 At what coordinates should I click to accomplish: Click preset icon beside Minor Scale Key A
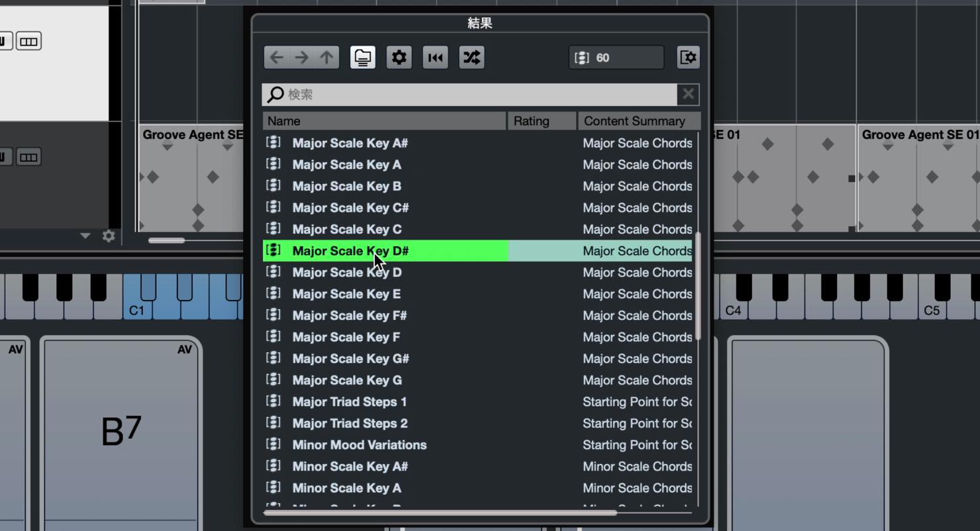273,487
